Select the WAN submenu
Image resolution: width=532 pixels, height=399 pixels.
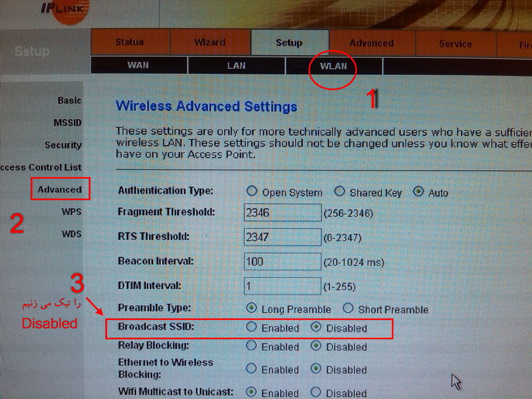[138, 65]
